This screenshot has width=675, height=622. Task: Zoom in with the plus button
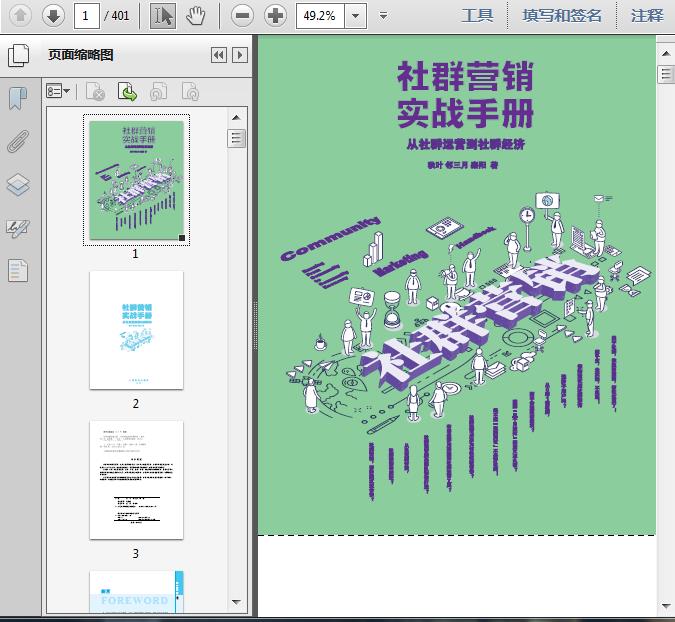click(276, 16)
